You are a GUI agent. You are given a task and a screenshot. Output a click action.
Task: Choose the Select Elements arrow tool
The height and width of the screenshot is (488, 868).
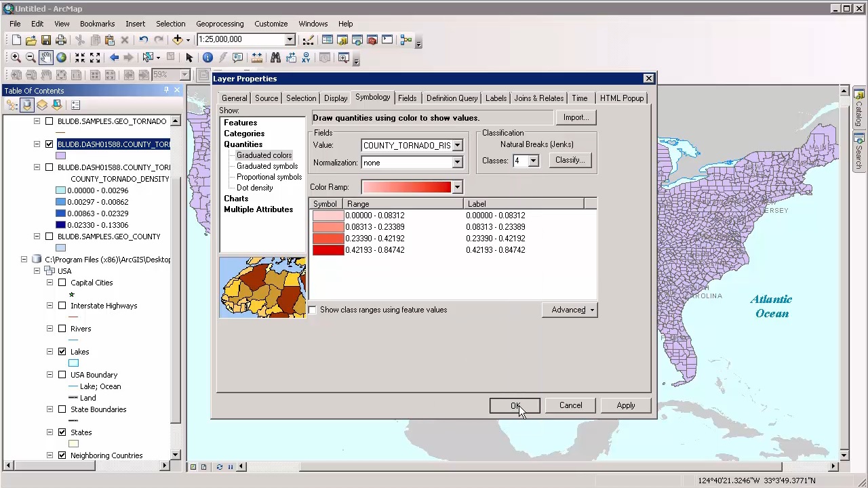[x=189, y=58]
